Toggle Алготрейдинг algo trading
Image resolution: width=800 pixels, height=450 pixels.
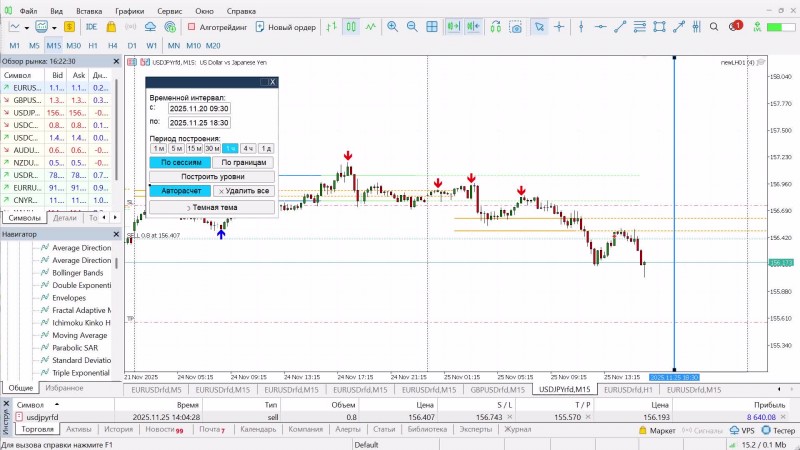click(x=217, y=27)
